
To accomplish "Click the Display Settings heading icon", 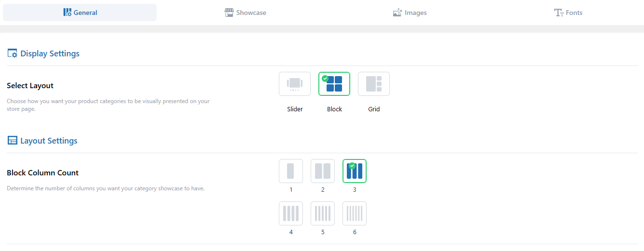I will coord(12,53).
